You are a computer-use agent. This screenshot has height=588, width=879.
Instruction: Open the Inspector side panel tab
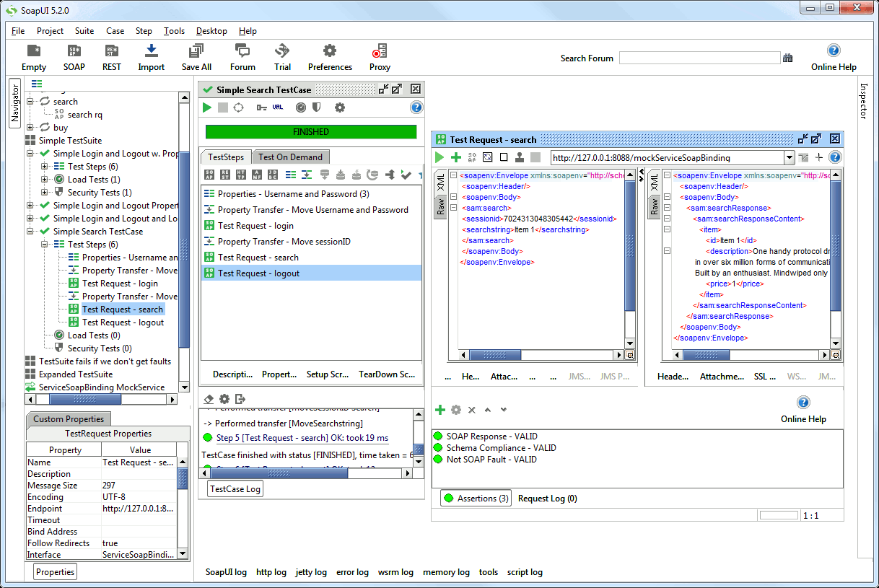(863, 101)
